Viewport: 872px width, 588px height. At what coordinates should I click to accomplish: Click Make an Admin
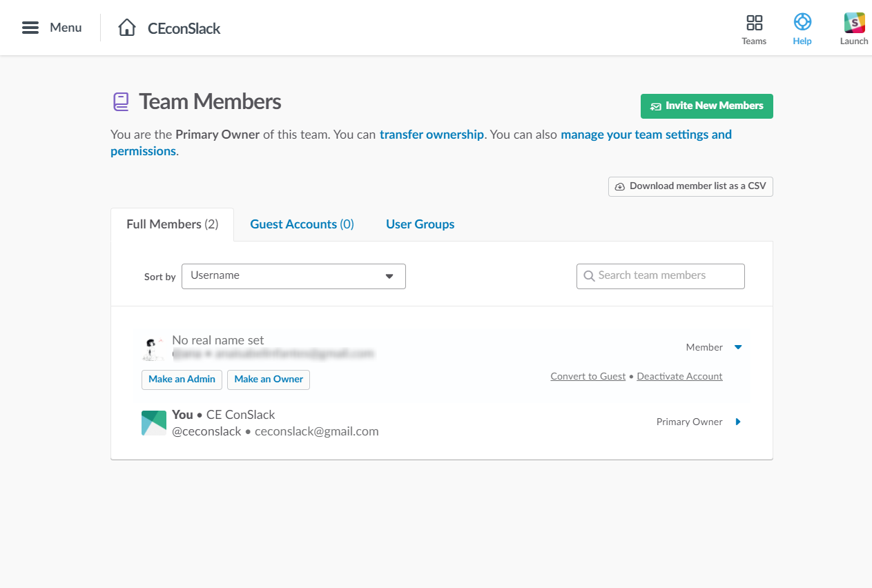tap(182, 380)
